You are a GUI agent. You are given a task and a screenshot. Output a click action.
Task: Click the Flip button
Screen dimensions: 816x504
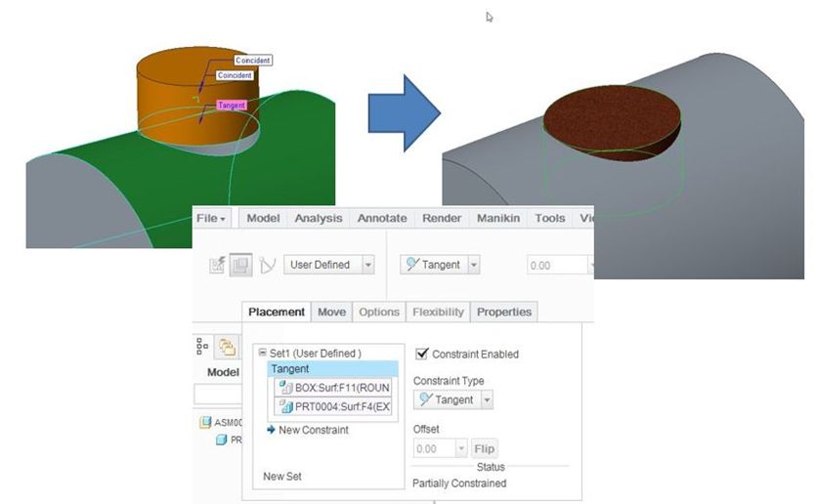[484, 449]
